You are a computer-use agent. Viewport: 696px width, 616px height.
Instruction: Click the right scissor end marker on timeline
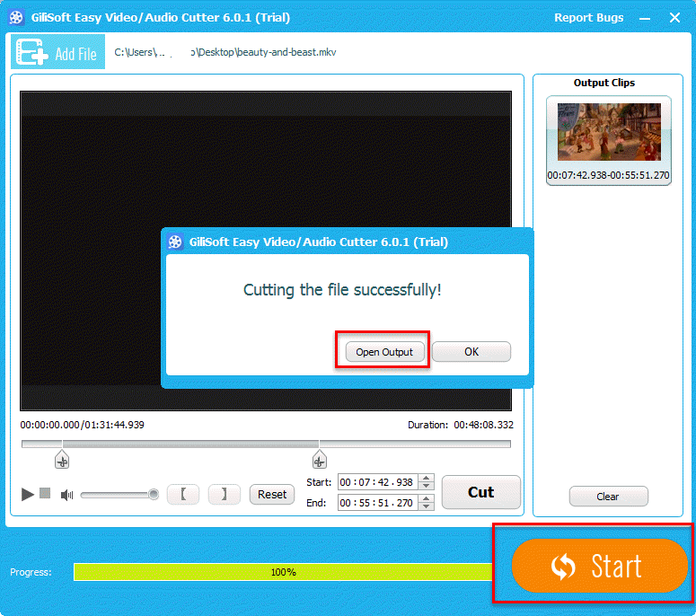point(319,460)
